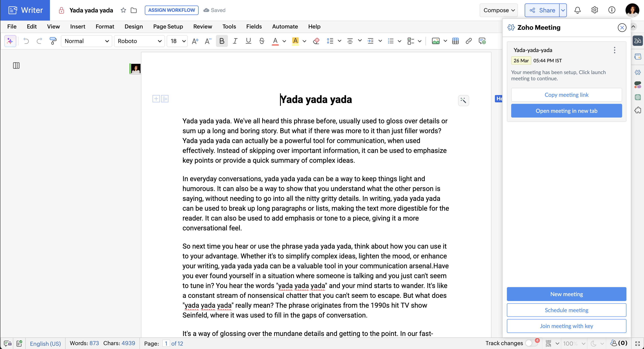This screenshot has height=349, width=644.
Task: Open the AI assistant sparkle icon
Action: pos(10,41)
